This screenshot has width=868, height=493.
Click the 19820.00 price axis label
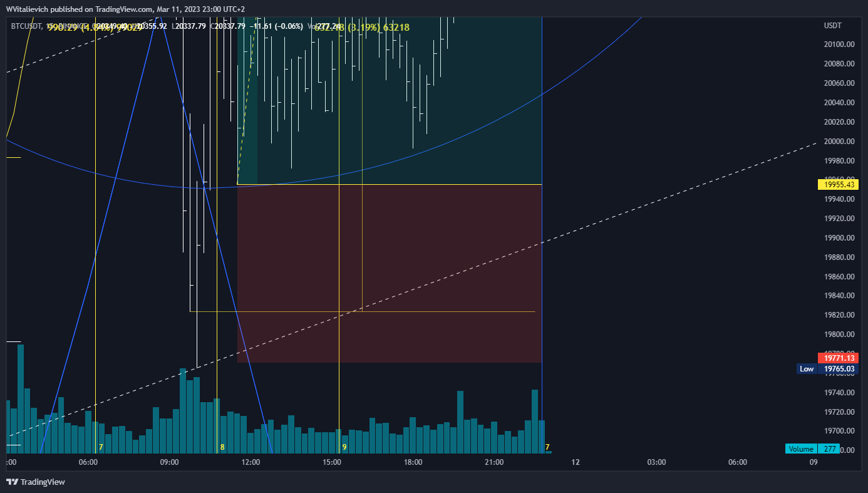[840, 315]
